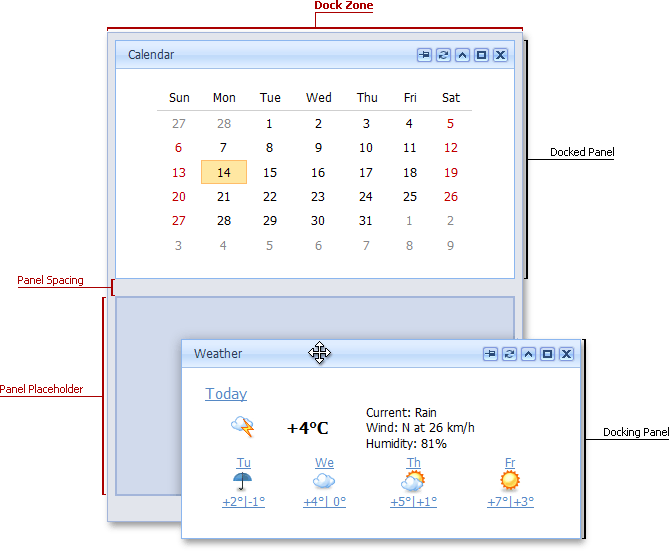Pin the Weather panel
Screen dimensions: 669x553
(x=490, y=354)
